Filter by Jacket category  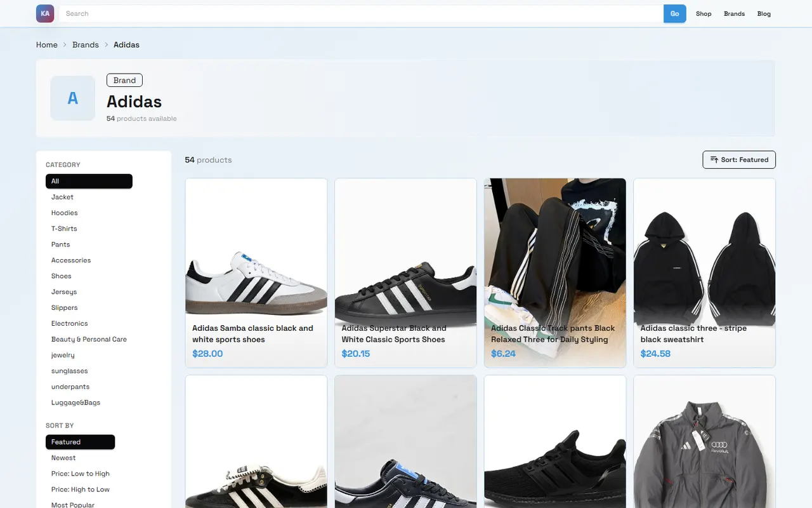tap(62, 197)
